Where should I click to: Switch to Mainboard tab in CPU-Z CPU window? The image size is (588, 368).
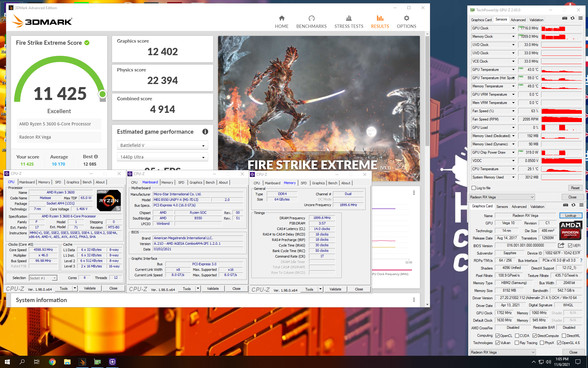coord(27,182)
